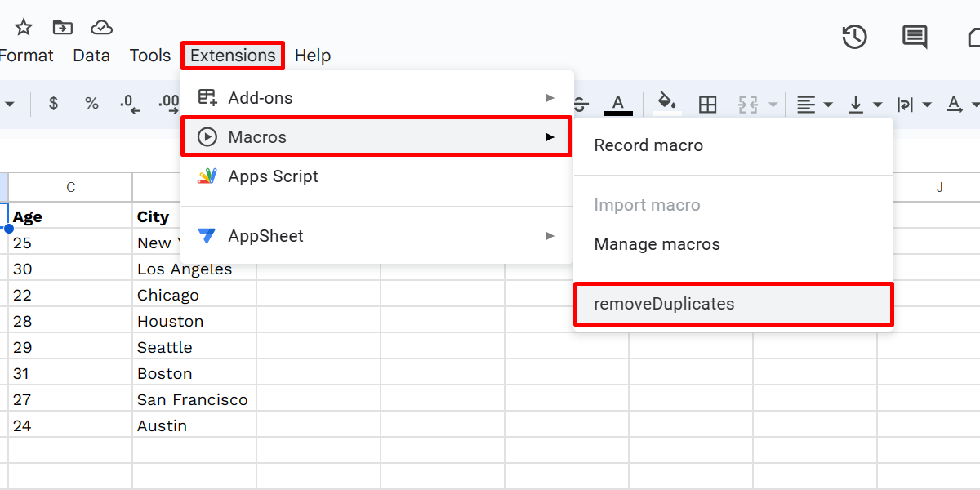Select the fill color tool

point(667,104)
